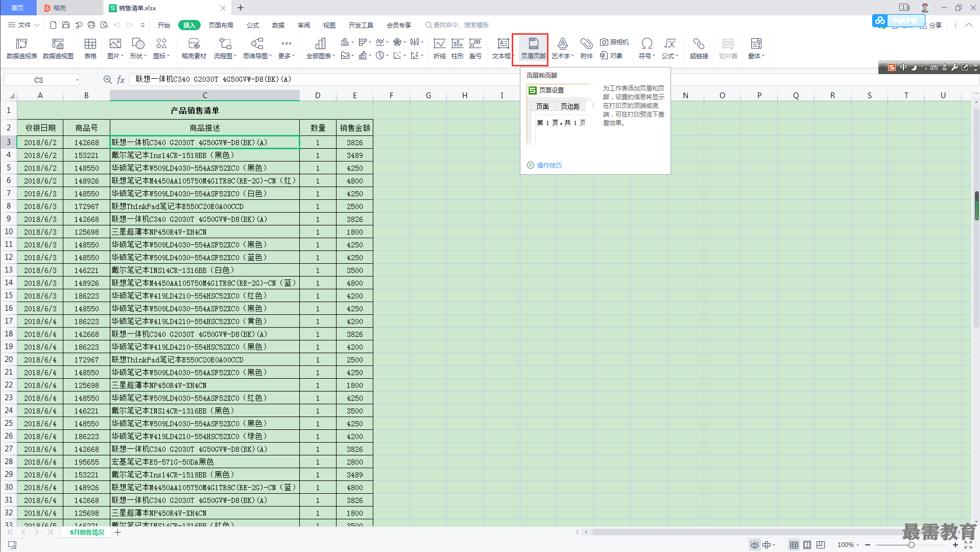This screenshot has height=552, width=980.
Task: Click the new document icon in quick toolbar
Action: click(x=53, y=25)
